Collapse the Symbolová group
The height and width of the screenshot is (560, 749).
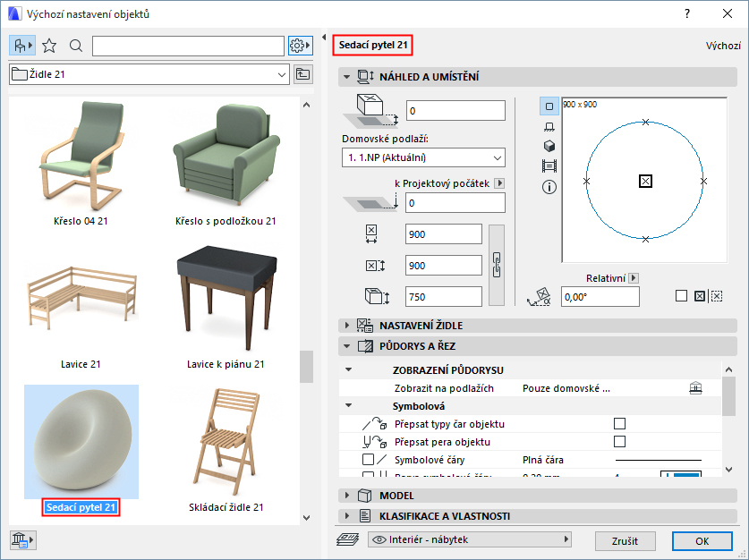(349, 405)
